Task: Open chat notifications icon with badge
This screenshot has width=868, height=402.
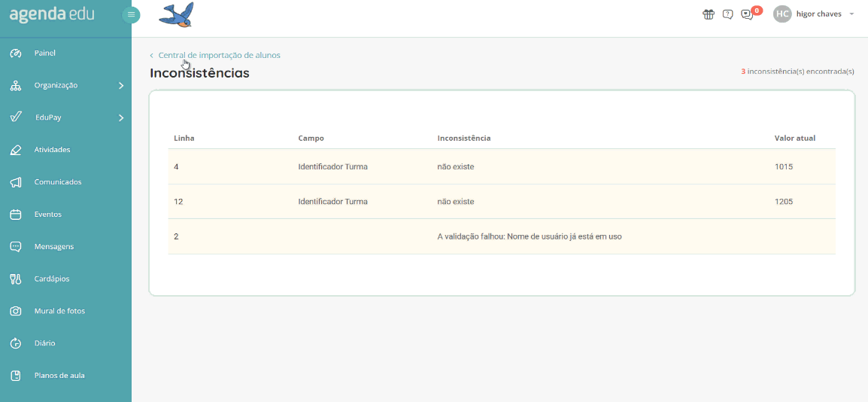Action: coord(747,14)
